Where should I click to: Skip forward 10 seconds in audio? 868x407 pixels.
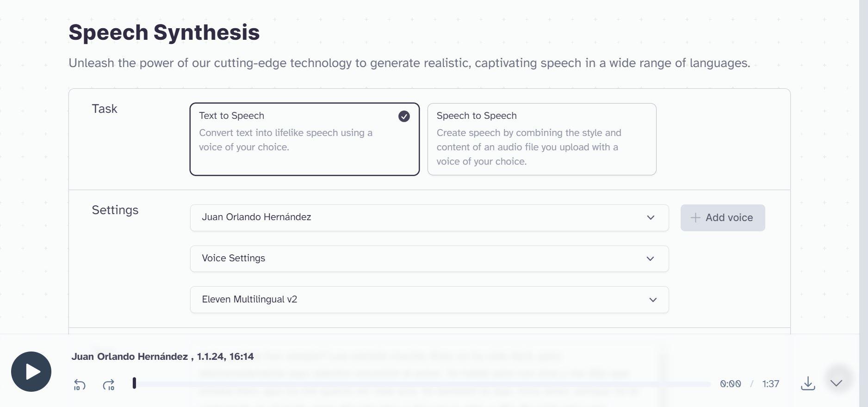point(109,384)
